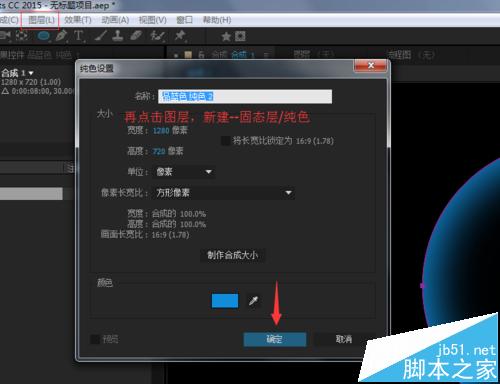Viewport: 500px width, 384px height.
Task: Select the Pan Behind anchor point tool
Action: coord(22,35)
